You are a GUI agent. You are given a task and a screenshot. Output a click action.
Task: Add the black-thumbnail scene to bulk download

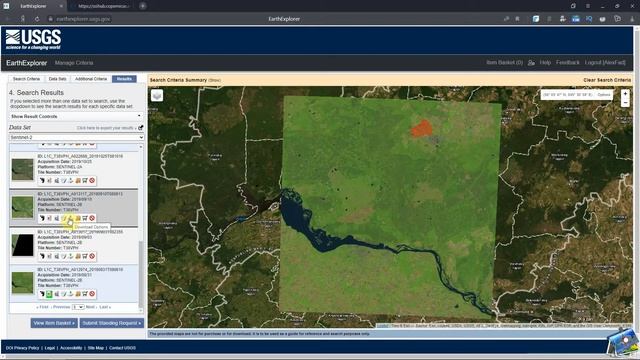coord(78,256)
